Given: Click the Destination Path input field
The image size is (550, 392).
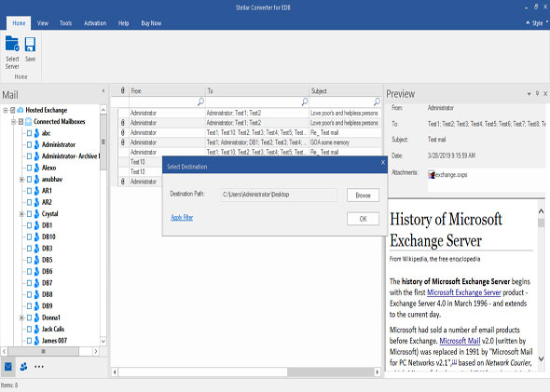Looking at the screenshot, I should pos(279,195).
